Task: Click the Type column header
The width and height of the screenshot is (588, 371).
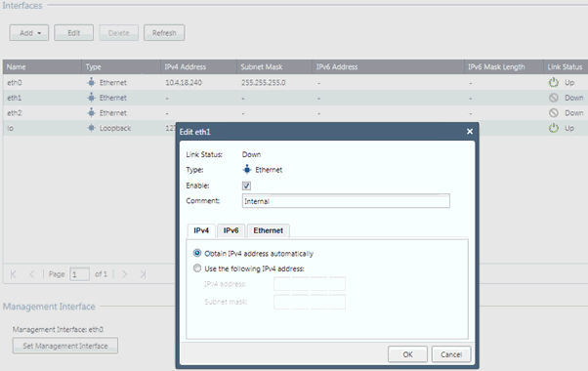Action: [121, 66]
